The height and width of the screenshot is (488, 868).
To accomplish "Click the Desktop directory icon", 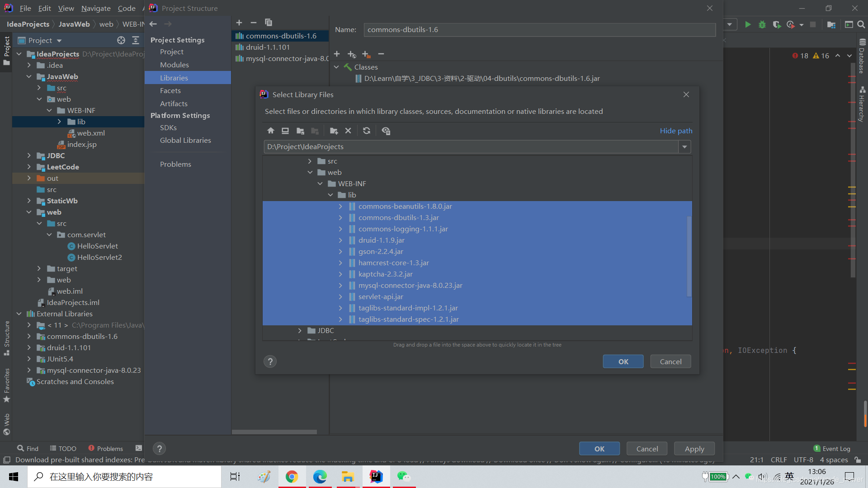I will [285, 131].
